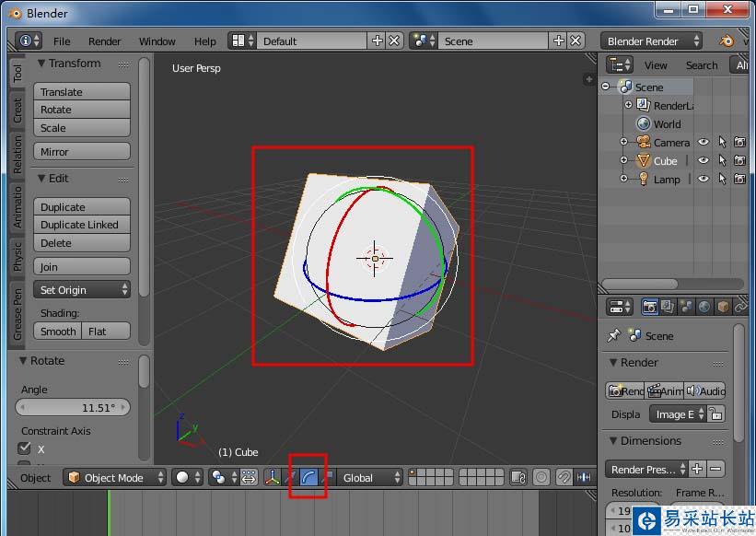Delete the Default screen layout with X
The image size is (756, 536).
tap(394, 41)
